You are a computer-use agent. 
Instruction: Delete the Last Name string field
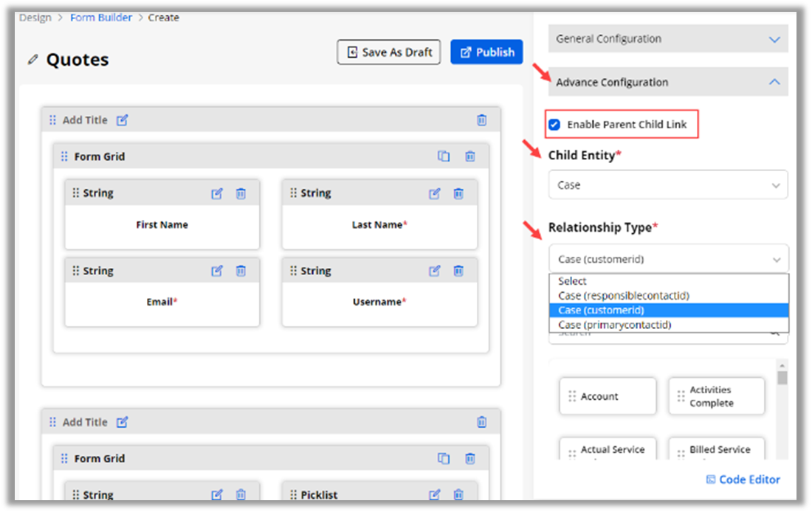pos(458,193)
